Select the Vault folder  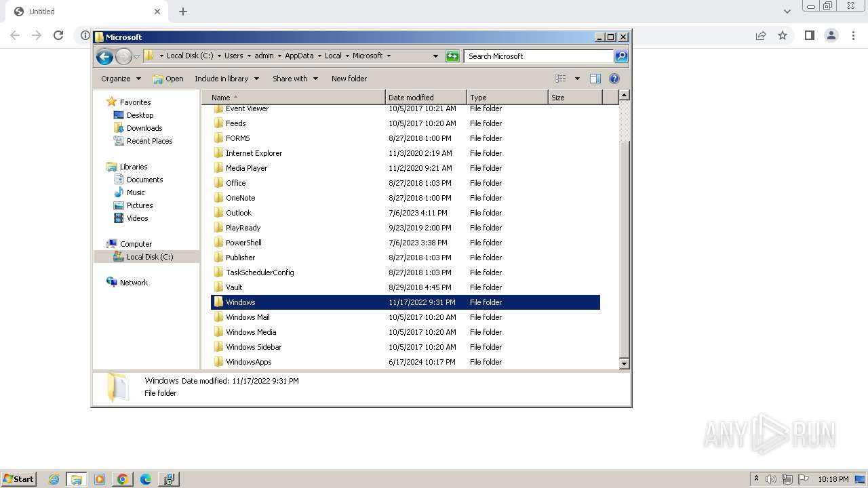tap(405, 287)
